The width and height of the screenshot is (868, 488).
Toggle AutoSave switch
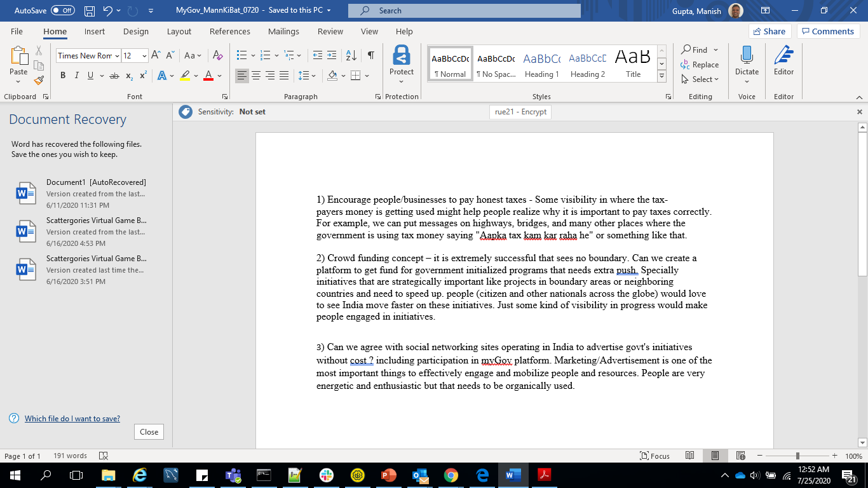pyautogui.click(x=62, y=11)
